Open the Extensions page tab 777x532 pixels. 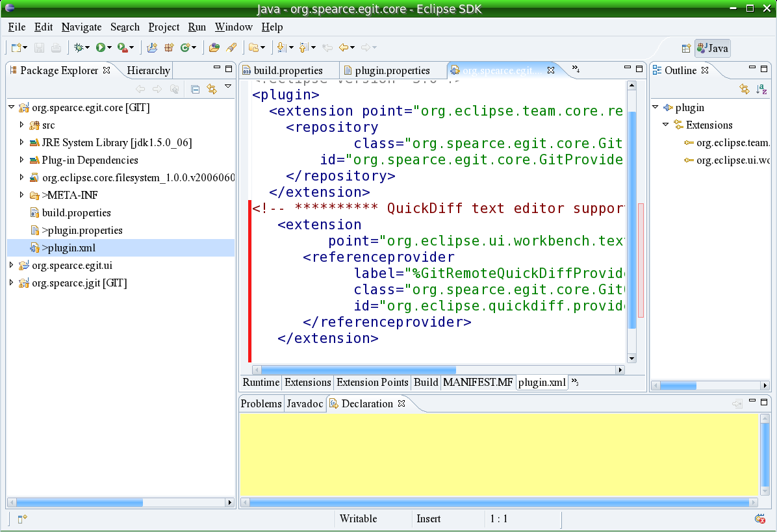coord(307,383)
